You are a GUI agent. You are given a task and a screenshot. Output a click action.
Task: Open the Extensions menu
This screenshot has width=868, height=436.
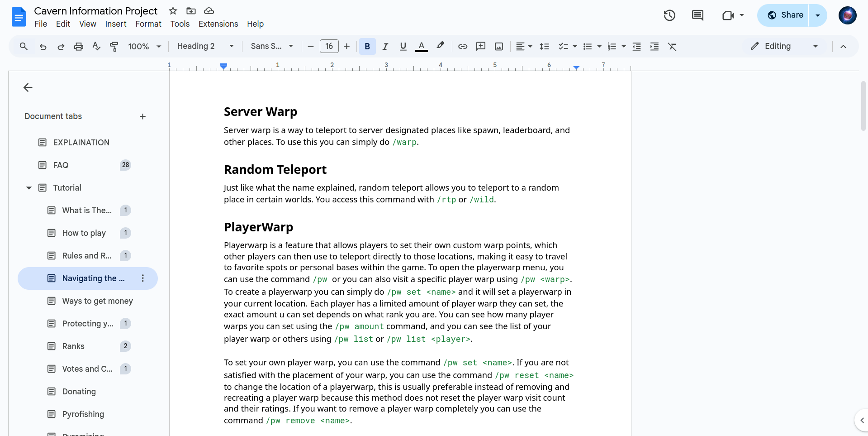(218, 24)
